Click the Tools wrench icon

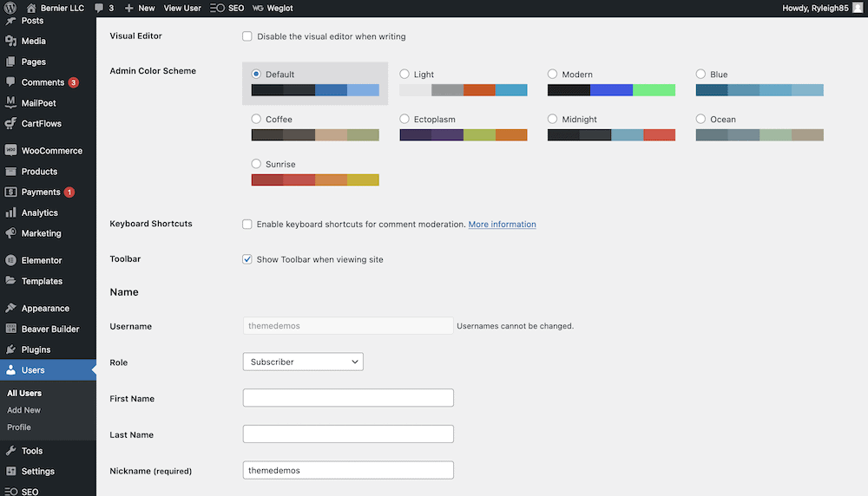(x=10, y=451)
